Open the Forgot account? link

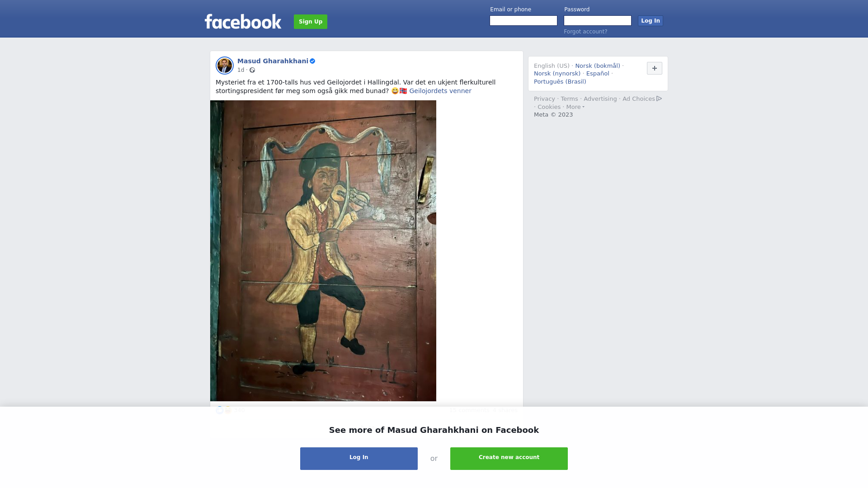(585, 32)
